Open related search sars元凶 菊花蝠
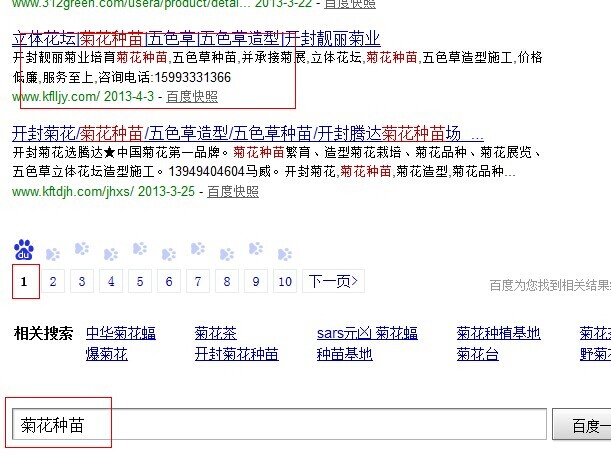The height and width of the screenshot is (457, 611). [367, 333]
